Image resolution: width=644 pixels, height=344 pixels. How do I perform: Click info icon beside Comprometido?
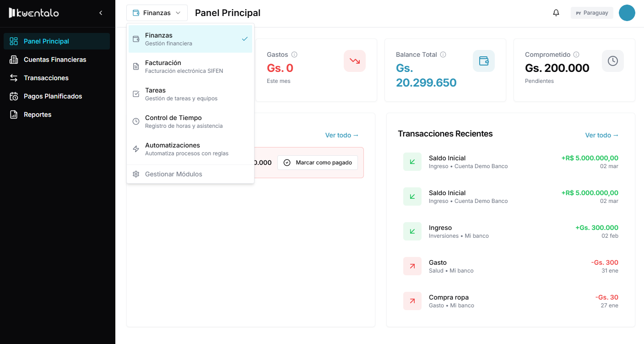click(576, 55)
